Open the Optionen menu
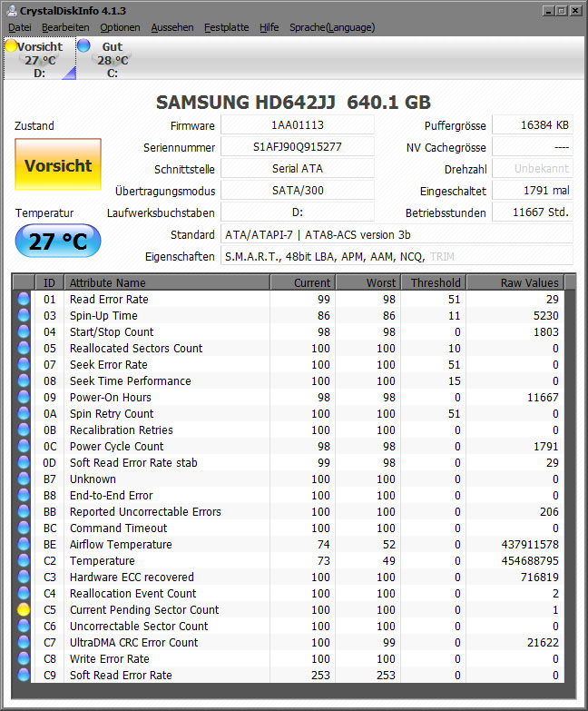Viewport: 588px width, 711px height. (x=120, y=27)
